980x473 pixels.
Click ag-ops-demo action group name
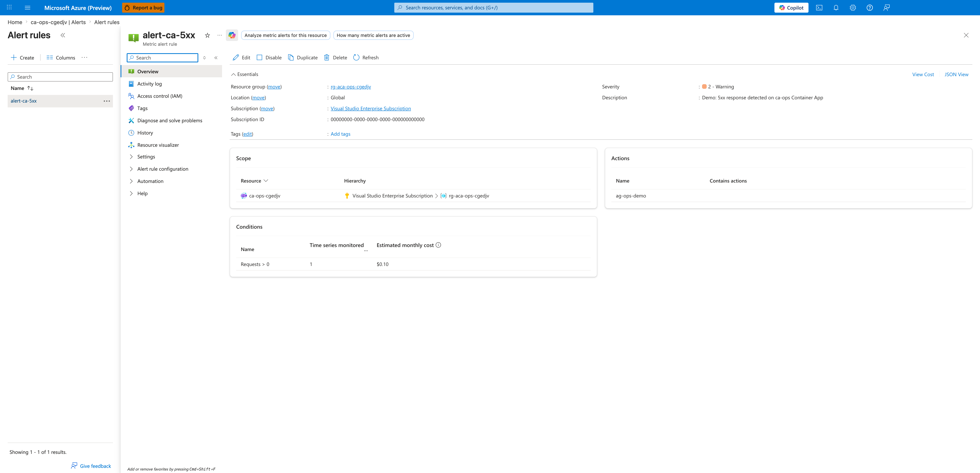coord(631,196)
